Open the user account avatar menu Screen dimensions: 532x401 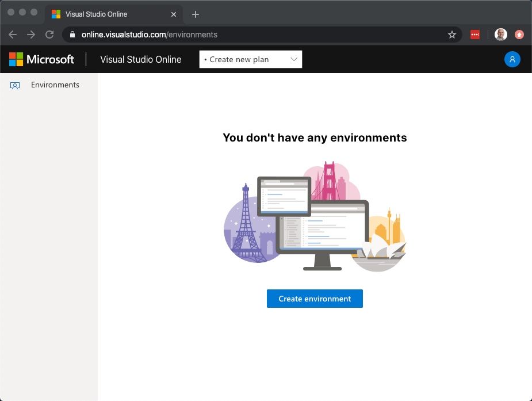tap(512, 59)
